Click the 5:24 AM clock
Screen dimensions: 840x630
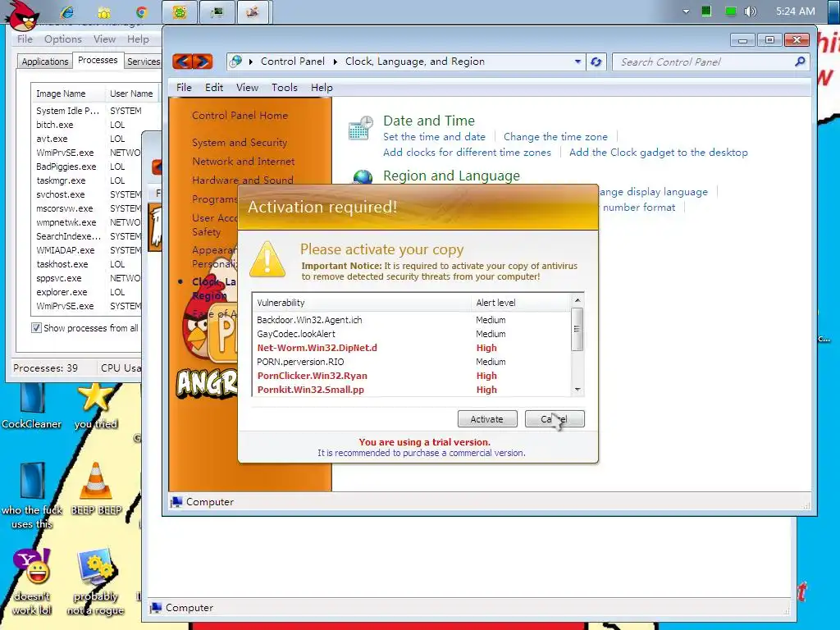pyautogui.click(x=795, y=11)
